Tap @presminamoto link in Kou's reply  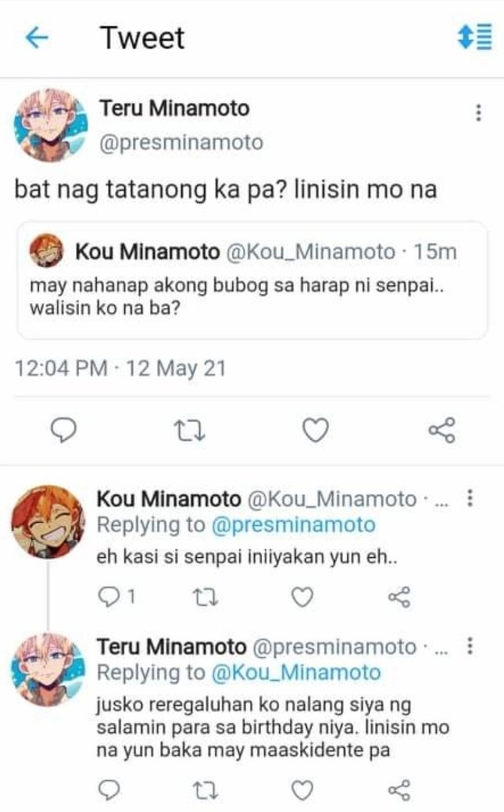pyautogui.click(x=293, y=524)
